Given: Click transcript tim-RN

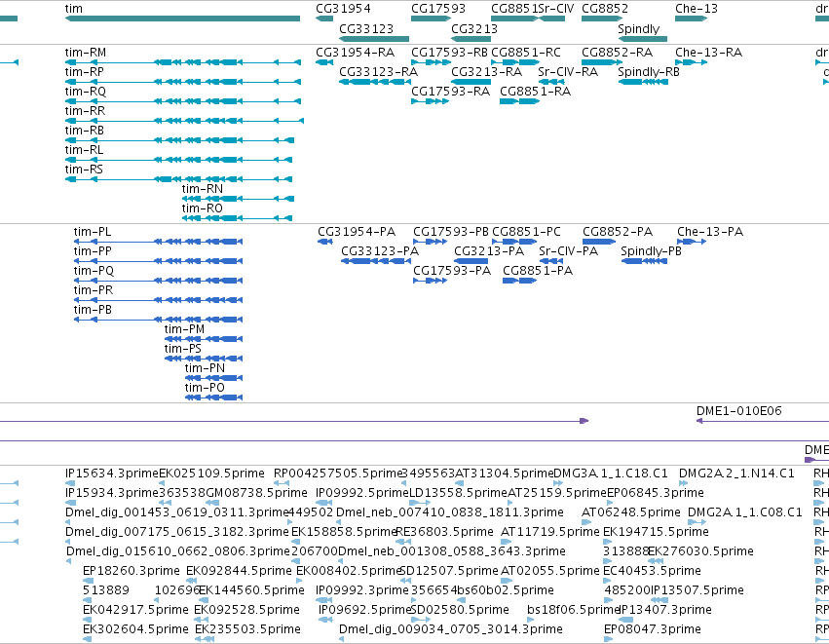Looking at the screenshot, I should point(238,199).
